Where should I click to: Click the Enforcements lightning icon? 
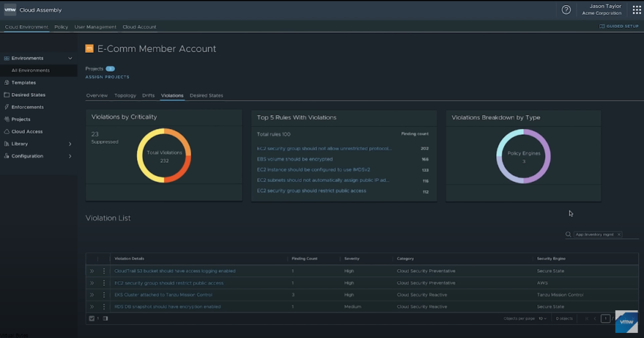coord(6,107)
